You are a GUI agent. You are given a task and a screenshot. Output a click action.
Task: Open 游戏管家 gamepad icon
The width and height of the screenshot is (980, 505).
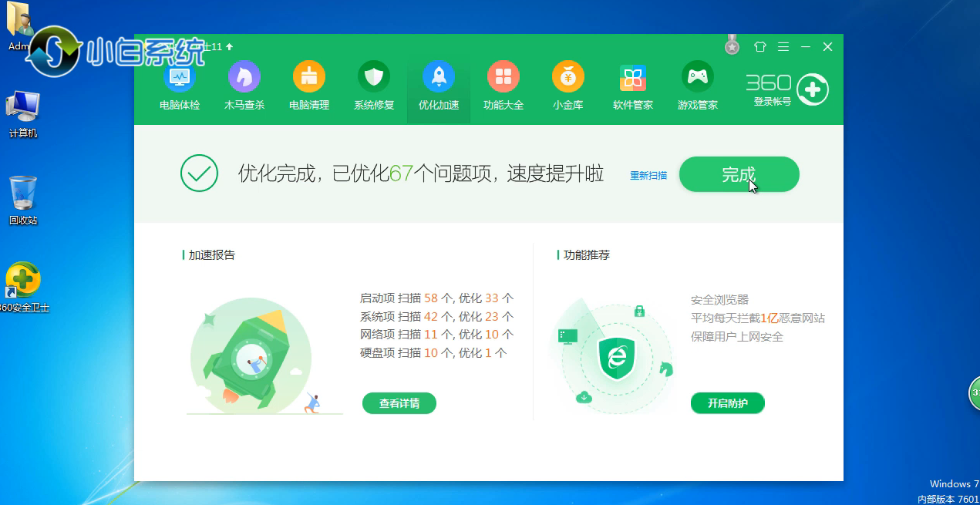coord(698,77)
